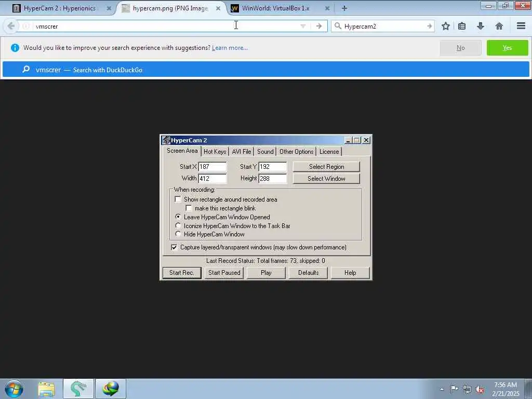The image size is (532, 399).
Task: Open the AVI File tab
Action: [x=242, y=151]
